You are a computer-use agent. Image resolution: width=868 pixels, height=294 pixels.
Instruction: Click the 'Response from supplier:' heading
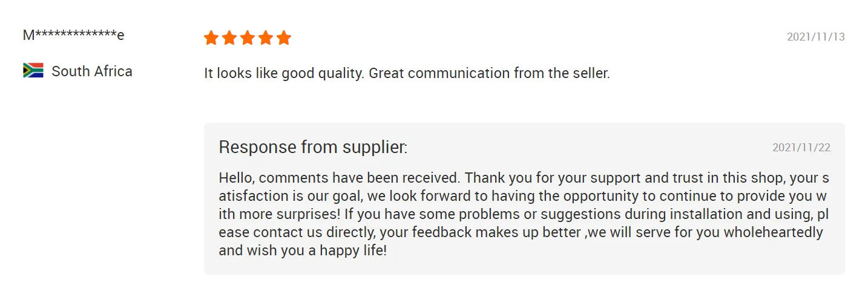313,147
